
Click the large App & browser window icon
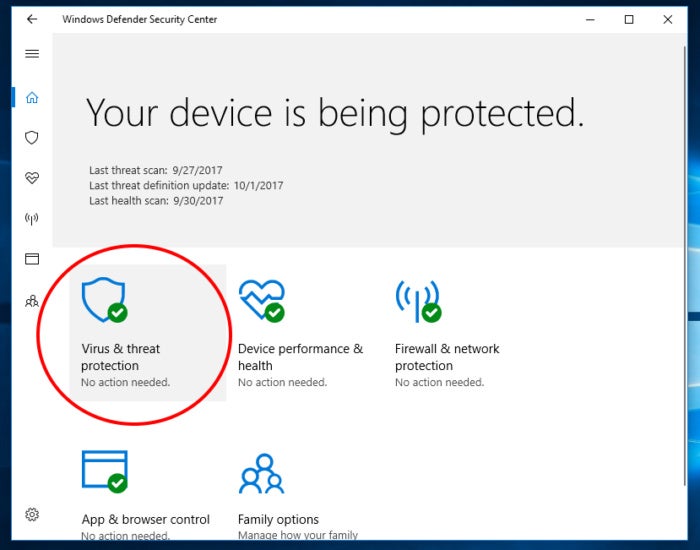(105, 471)
